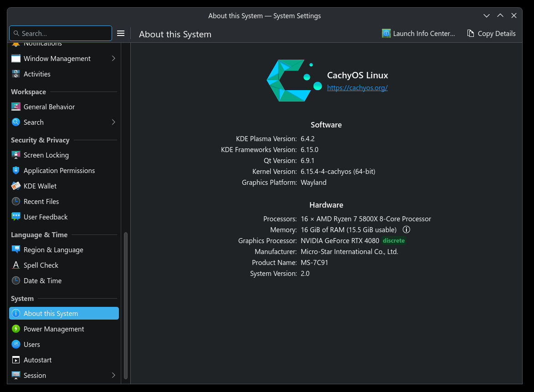Click the Power Management green icon
This screenshot has height=392, width=534.
(16, 329)
